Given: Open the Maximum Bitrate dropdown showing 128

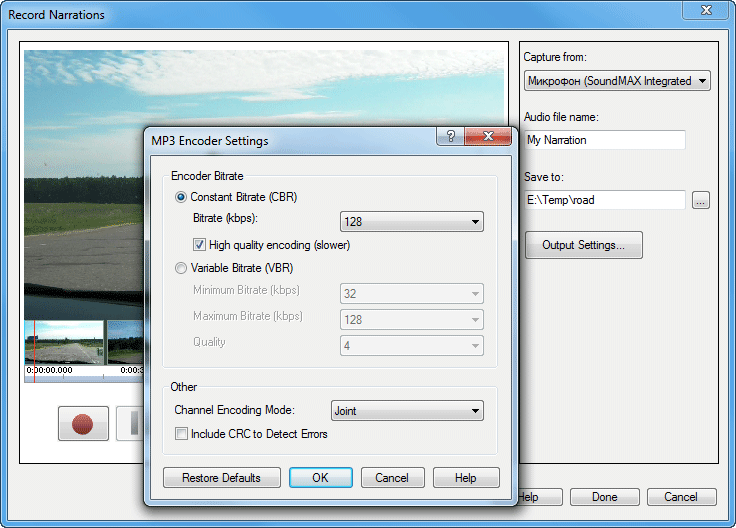Looking at the screenshot, I should tap(412, 320).
